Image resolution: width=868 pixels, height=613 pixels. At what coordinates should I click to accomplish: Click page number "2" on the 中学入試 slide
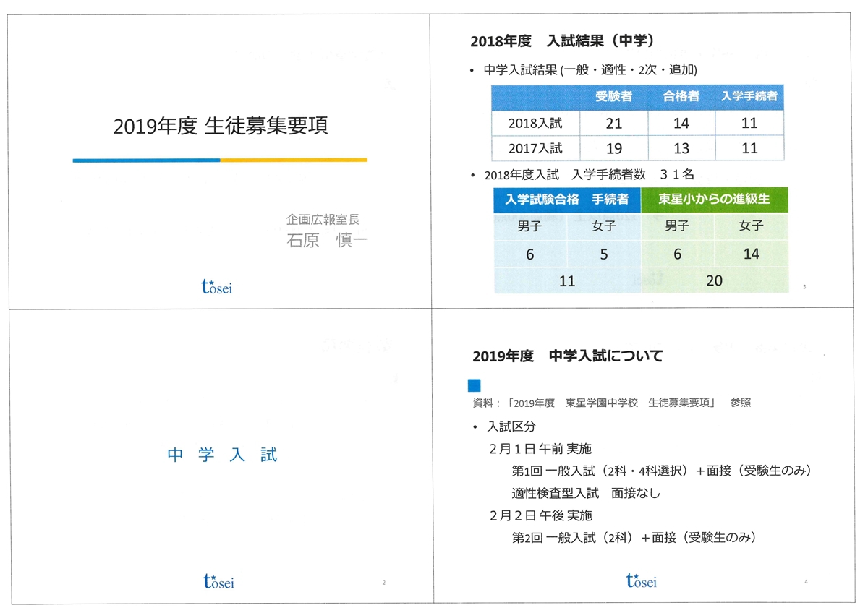383,582
